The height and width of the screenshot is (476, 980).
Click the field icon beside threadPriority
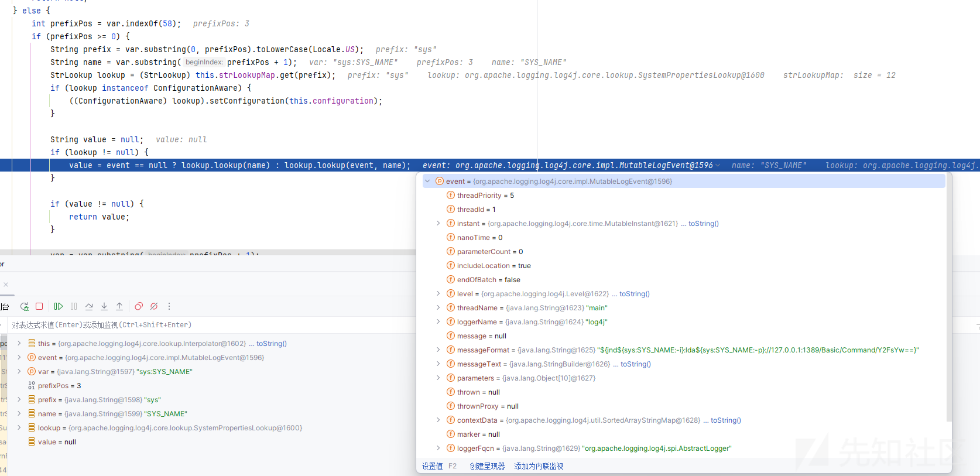(451, 195)
